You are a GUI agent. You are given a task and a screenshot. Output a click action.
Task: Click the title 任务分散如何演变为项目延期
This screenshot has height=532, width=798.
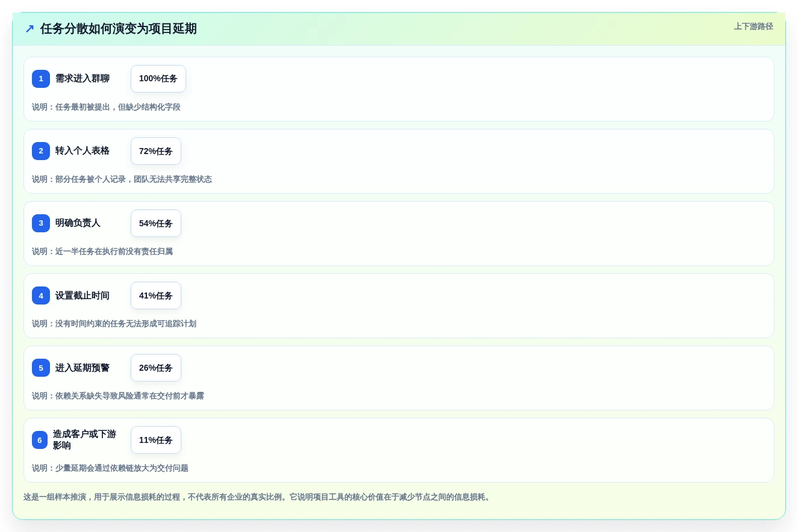point(119,29)
